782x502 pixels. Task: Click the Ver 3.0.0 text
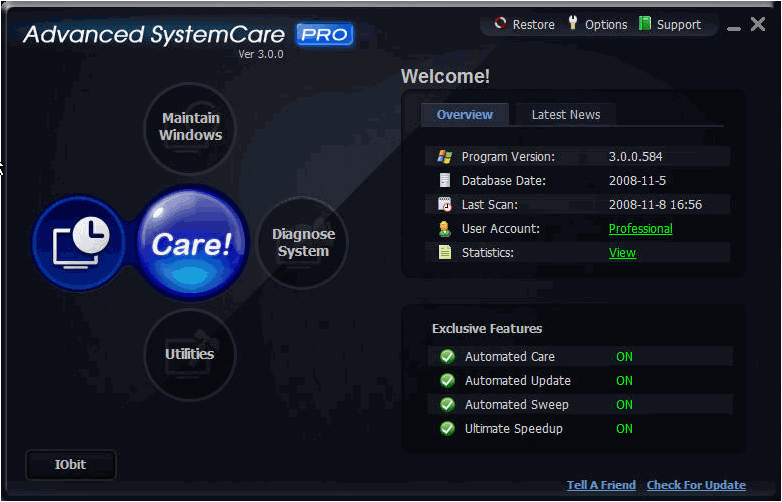[x=261, y=54]
